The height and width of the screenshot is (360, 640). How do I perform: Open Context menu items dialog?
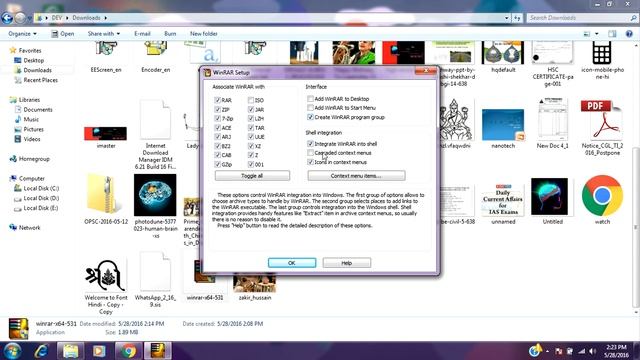[x=356, y=176]
